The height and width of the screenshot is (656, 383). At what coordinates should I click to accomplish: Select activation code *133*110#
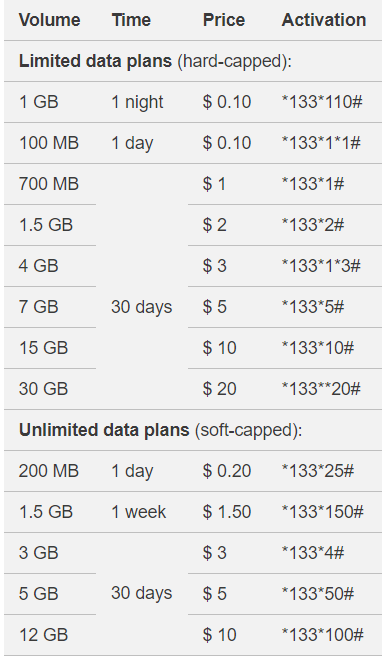click(x=321, y=102)
